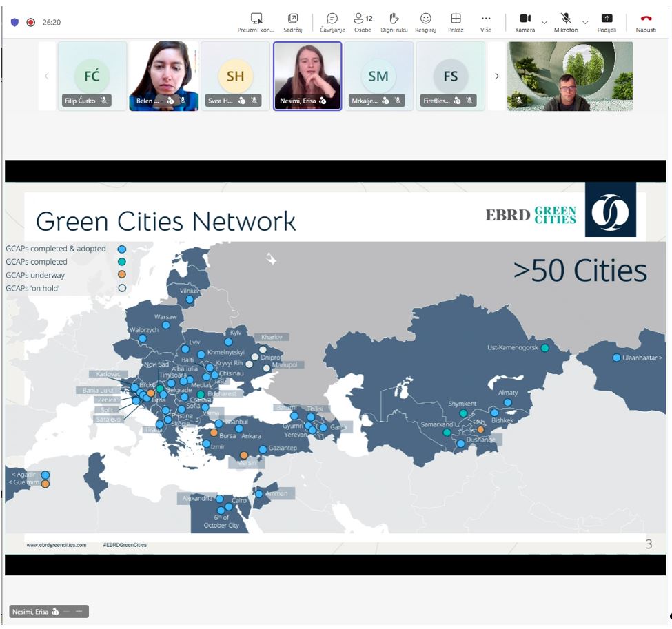Click the shield privacy icon
This screenshot has width=672, height=629.
tap(14, 22)
